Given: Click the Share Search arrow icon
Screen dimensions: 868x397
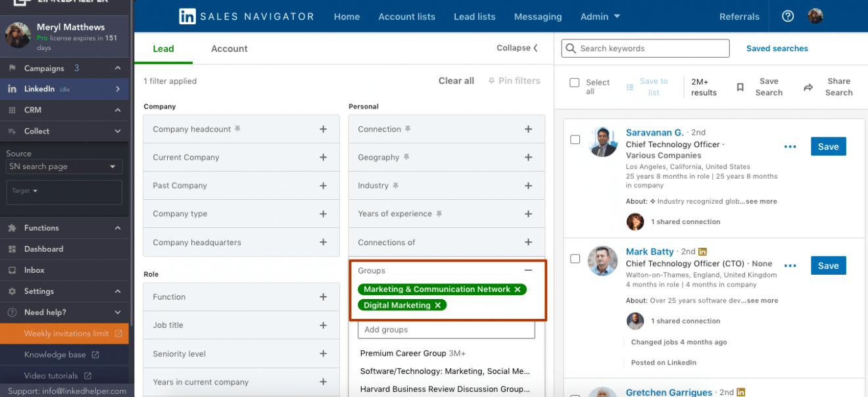Looking at the screenshot, I should (808, 87).
